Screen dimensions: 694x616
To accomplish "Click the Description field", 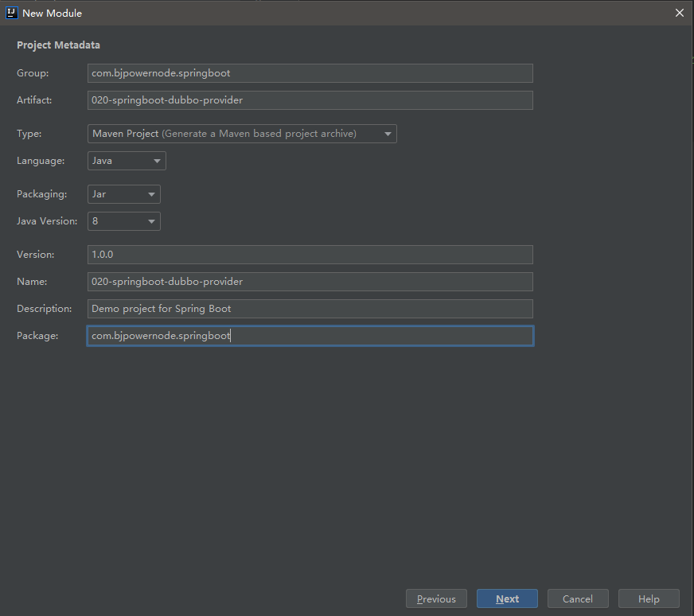I will (x=310, y=309).
